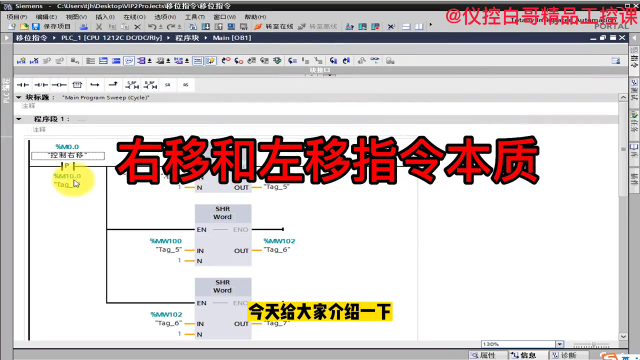
Task: Click the middle SHR Word instruction box
Action: click(x=223, y=235)
